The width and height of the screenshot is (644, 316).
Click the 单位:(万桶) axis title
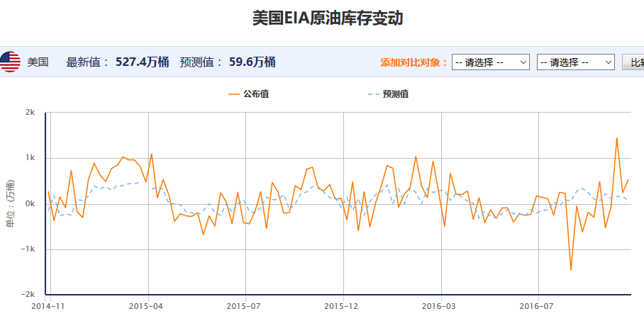click(9, 203)
